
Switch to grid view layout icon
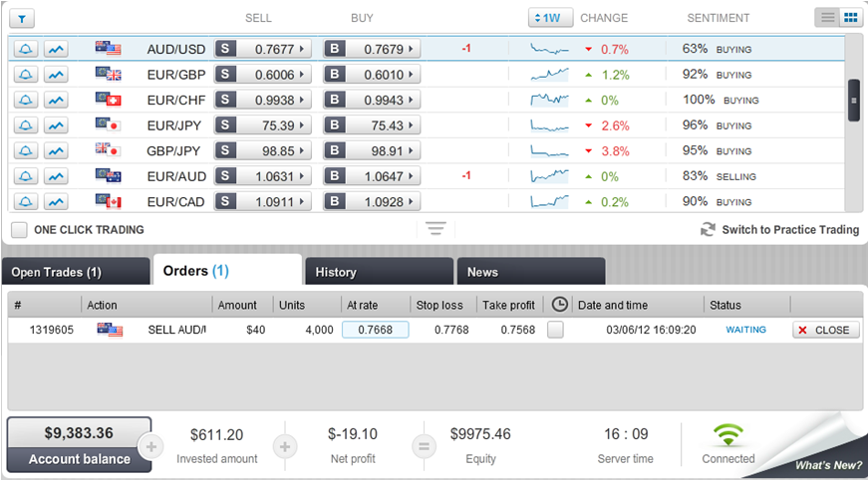point(850,18)
